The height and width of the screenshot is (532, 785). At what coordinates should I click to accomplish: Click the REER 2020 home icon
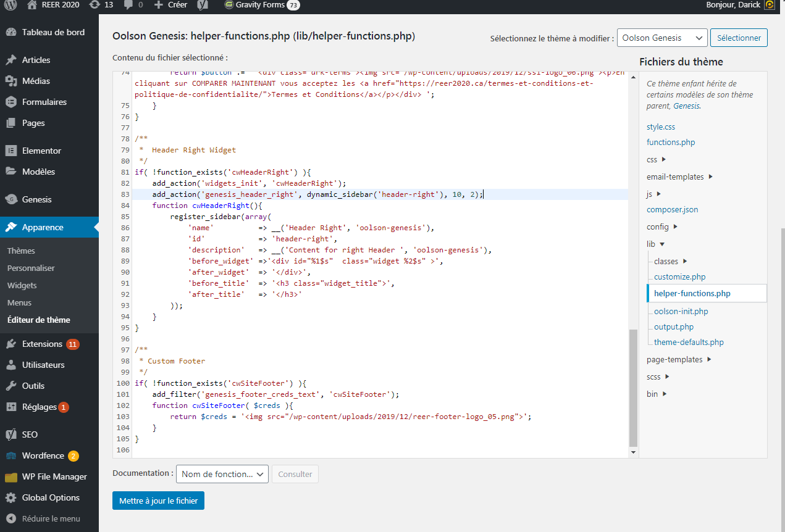32,4
